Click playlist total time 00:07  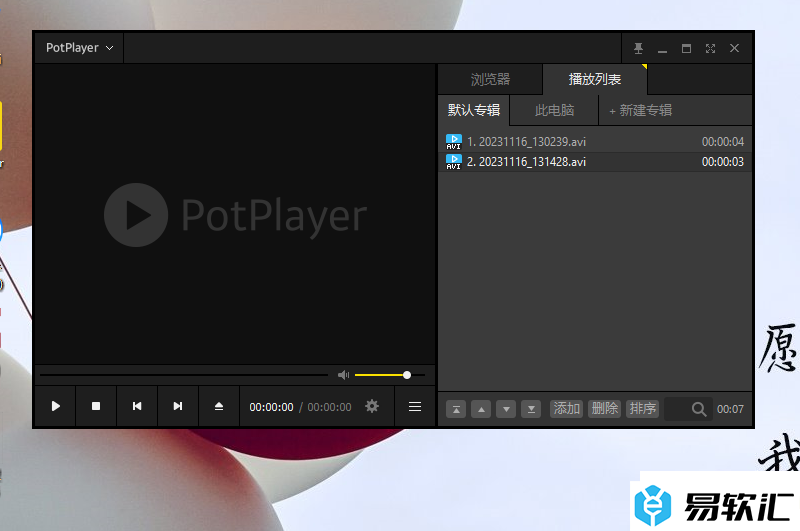[x=730, y=409]
